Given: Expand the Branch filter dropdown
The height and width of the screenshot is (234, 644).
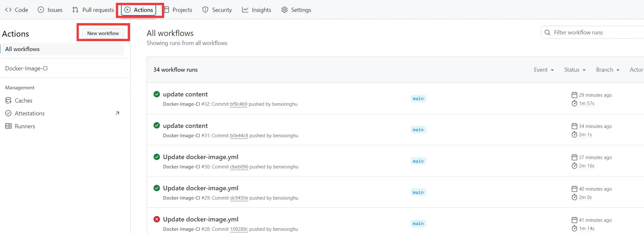Looking at the screenshot, I should click(608, 70).
